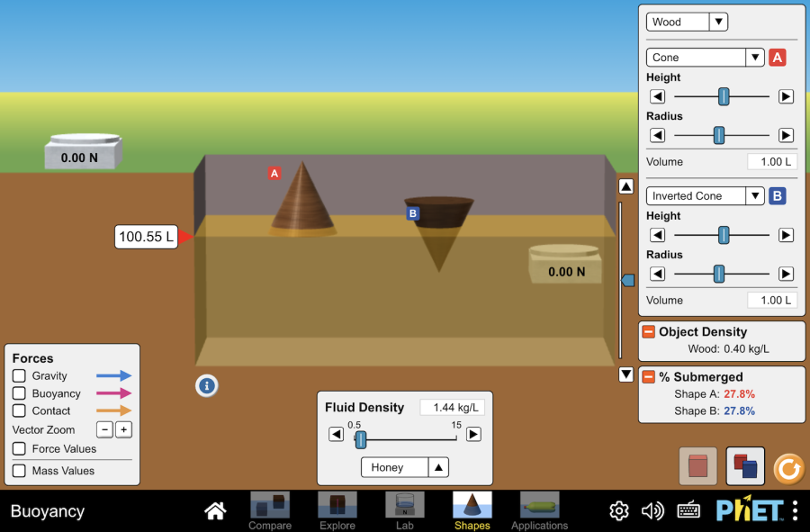This screenshot has height=532, width=810.
Task: Open the Wood material dropdown
Action: click(x=687, y=22)
